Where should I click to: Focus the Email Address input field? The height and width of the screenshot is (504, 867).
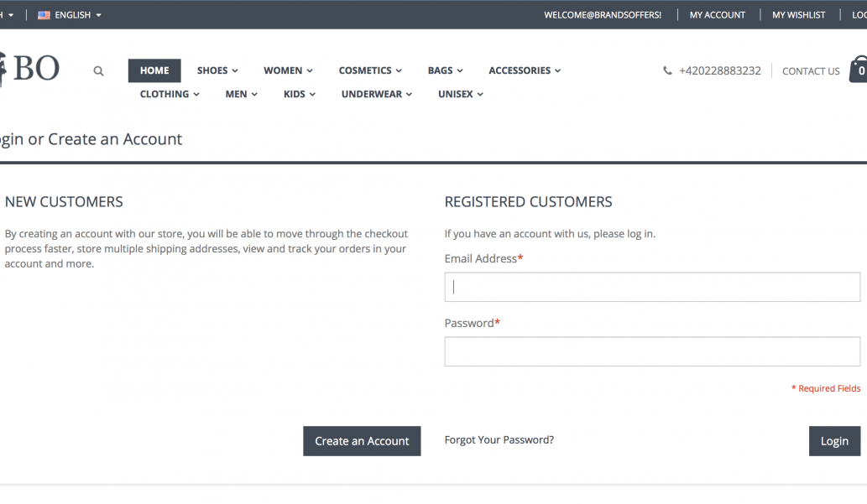652,287
